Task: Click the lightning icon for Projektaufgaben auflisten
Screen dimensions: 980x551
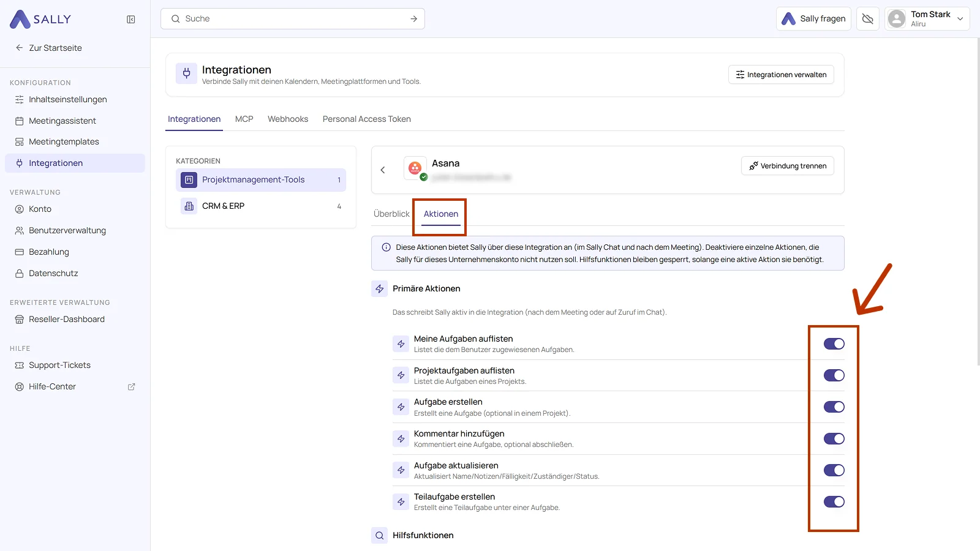Action: (x=401, y=375)
